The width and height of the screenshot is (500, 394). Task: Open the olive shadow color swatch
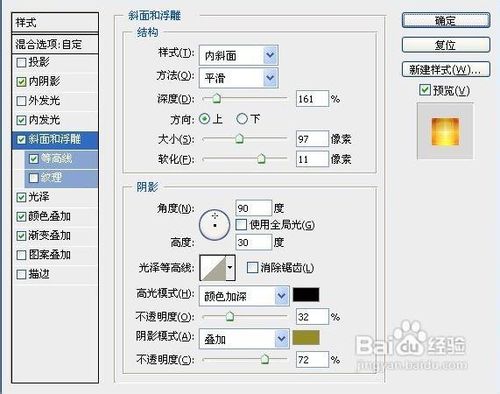tap(306, 338)
